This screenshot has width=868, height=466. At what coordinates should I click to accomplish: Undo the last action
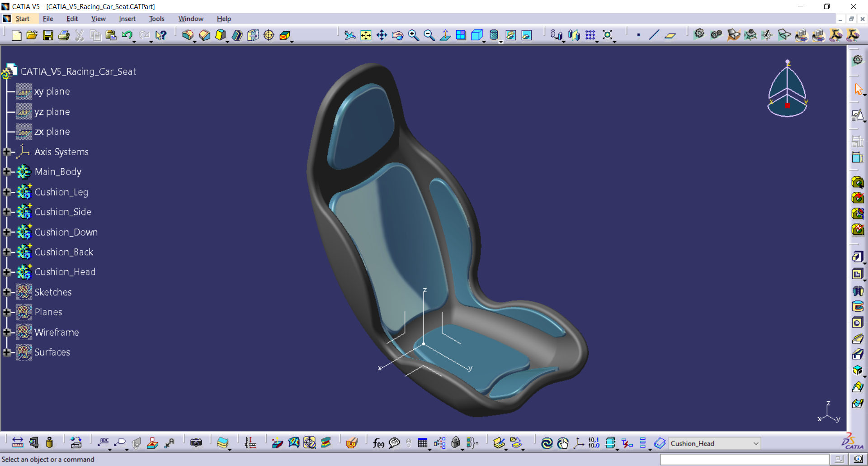(127, 35)
